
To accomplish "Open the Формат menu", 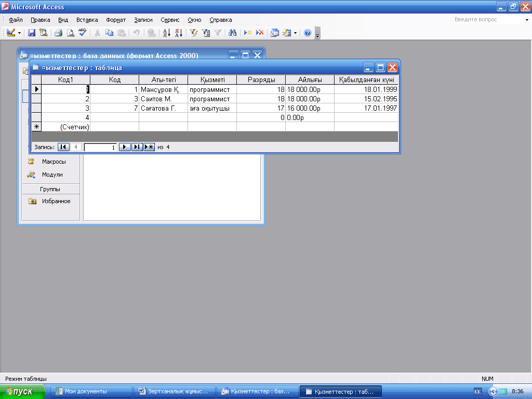I will pyautogui.click(x=116, y=20).
